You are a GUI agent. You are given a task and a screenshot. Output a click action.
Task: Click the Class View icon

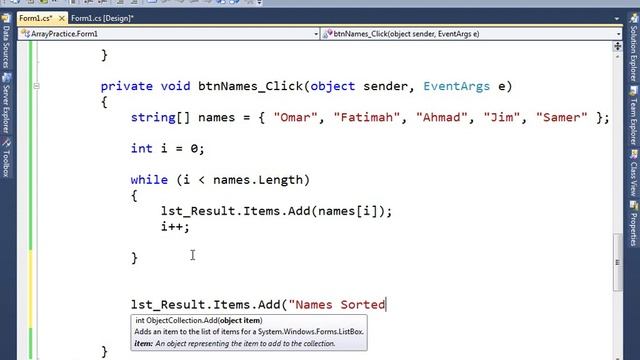tap(633, 154)
